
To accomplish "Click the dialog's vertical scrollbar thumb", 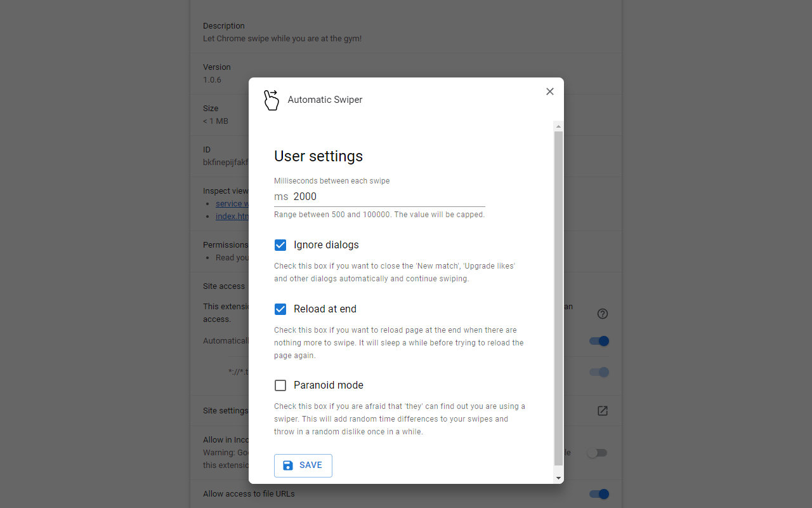I will tap(558, 298).
